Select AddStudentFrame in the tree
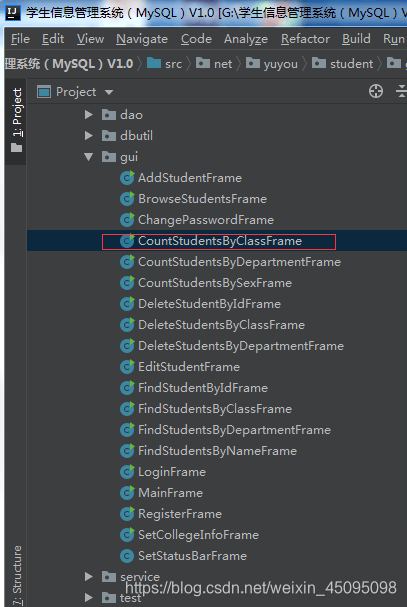Viewport: 407px width, 607px height. (190, 178)
